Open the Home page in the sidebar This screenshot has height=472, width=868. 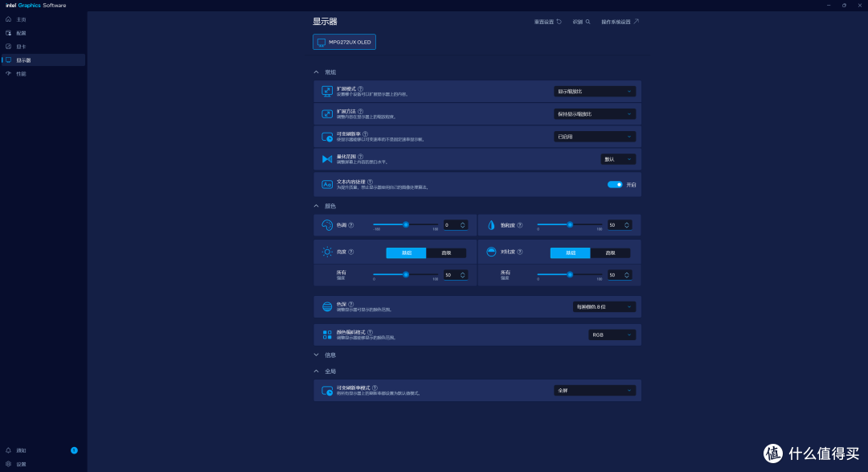pyautogui.click(x=43, y=19)
